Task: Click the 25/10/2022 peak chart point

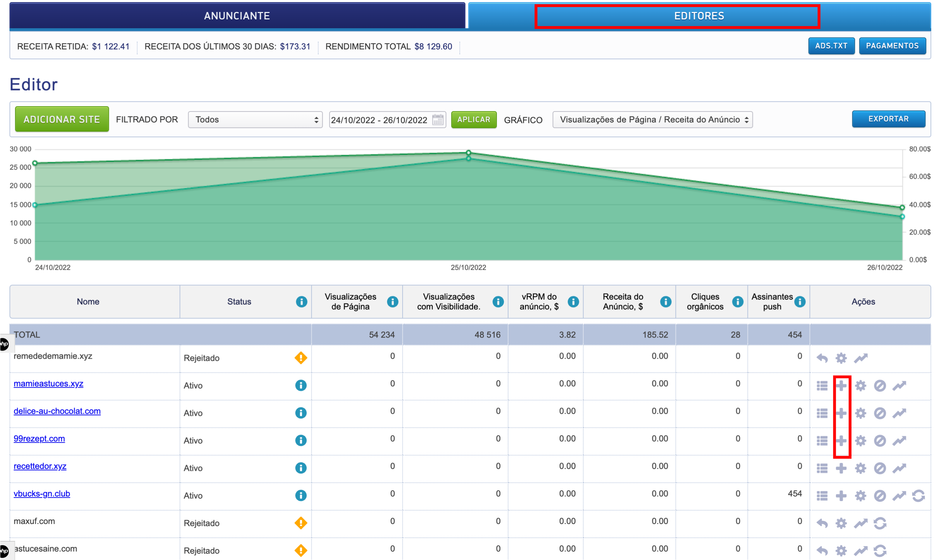Action: coord(468,153)
